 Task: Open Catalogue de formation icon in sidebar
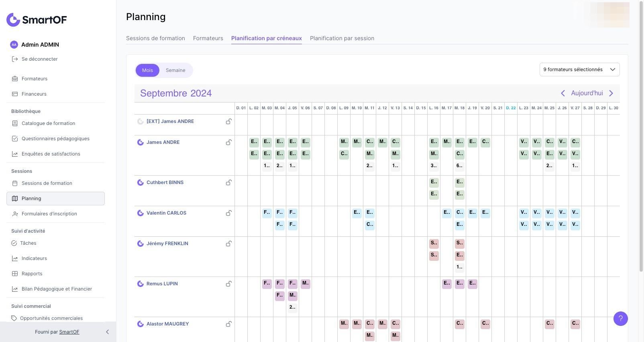click(15, 123)
